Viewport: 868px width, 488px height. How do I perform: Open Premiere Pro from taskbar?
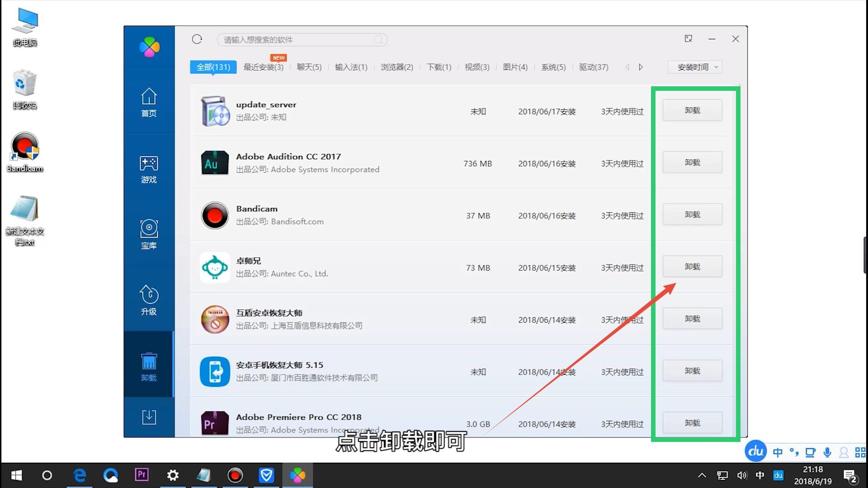[142, 475]
